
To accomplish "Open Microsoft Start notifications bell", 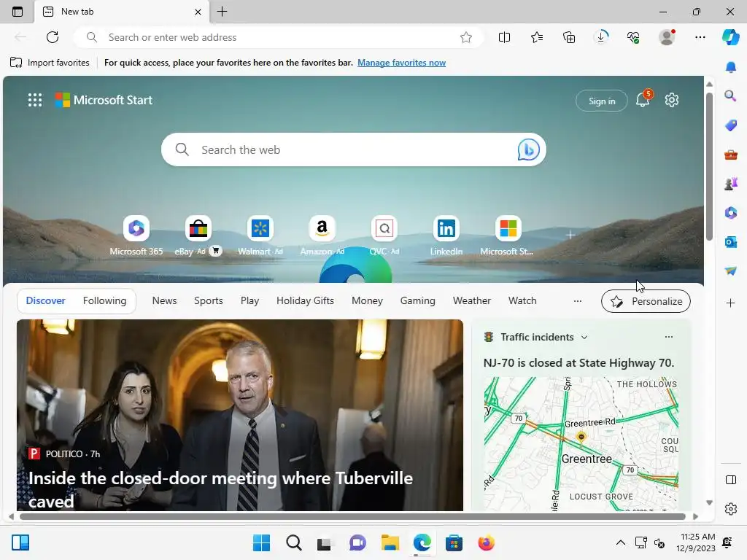I will [x=643, y=99].
